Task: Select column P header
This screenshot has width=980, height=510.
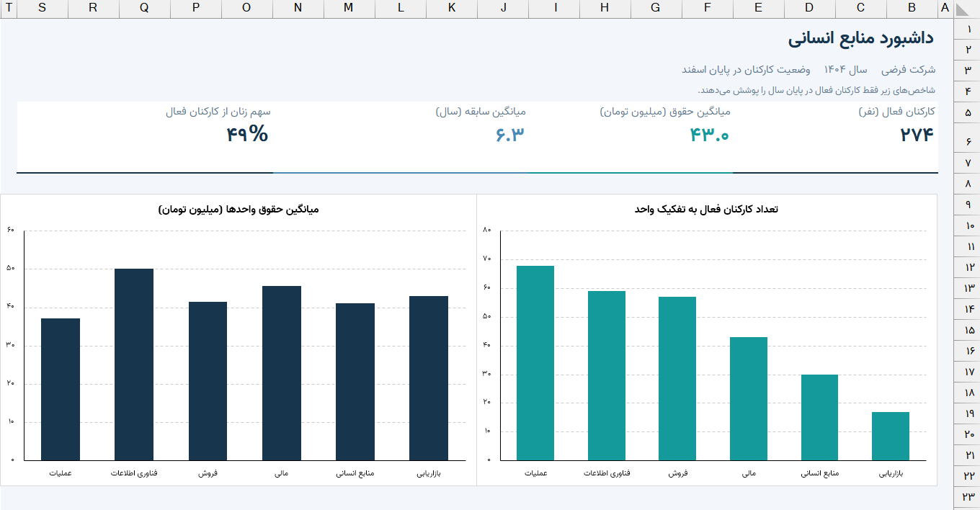Action: 196,9
